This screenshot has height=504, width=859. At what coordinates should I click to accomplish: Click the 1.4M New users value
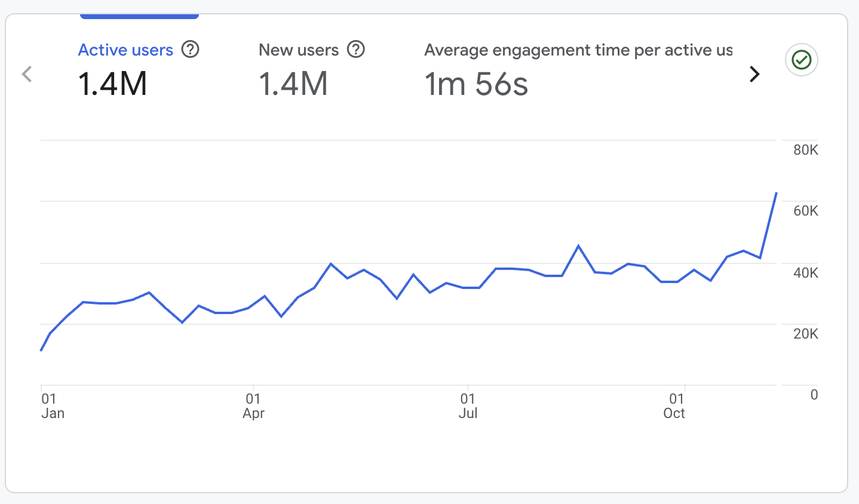pyautogui.click(x=293, y=84)
